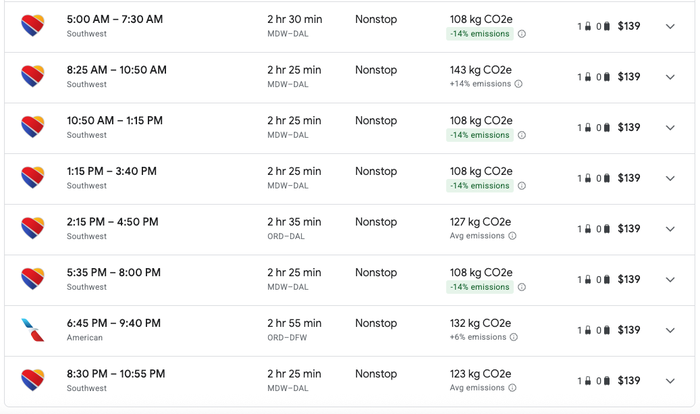Expand the 5:00 AM – 7:30 AM flight details
This screenshot has width=700, height=414.
[670, 26]
